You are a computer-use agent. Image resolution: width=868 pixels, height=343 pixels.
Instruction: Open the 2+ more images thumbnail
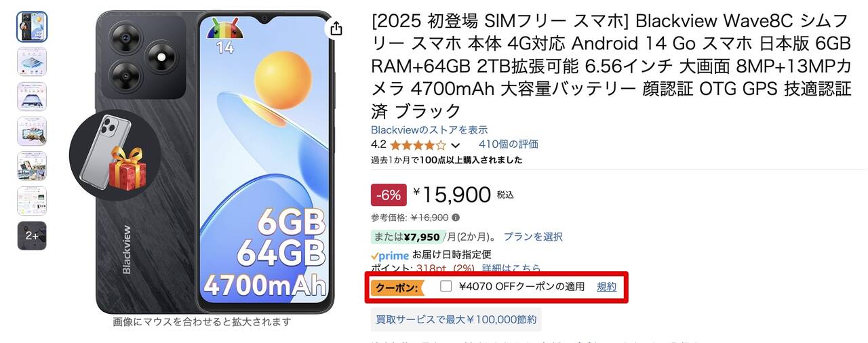click(x=32, y=236)
